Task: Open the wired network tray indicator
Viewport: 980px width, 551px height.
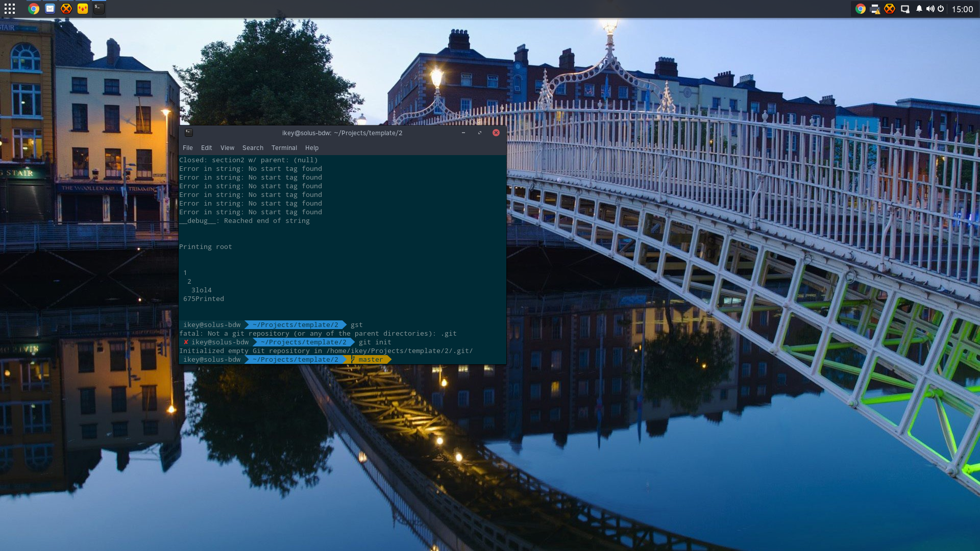Action: [905, 9]
